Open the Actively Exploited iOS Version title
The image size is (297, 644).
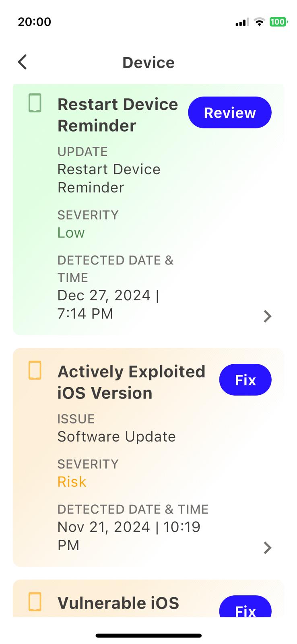click(x=131, y=382)
